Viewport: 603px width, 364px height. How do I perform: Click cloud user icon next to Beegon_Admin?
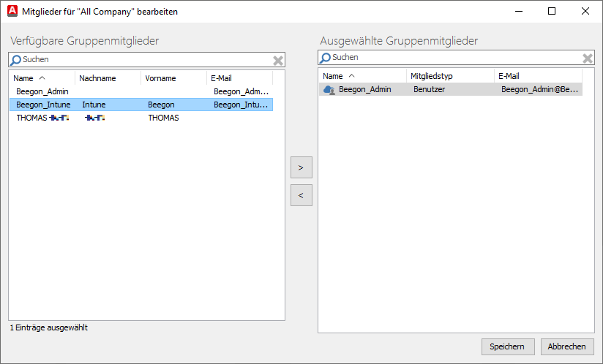pyautogui.click(x=329, y=89)
